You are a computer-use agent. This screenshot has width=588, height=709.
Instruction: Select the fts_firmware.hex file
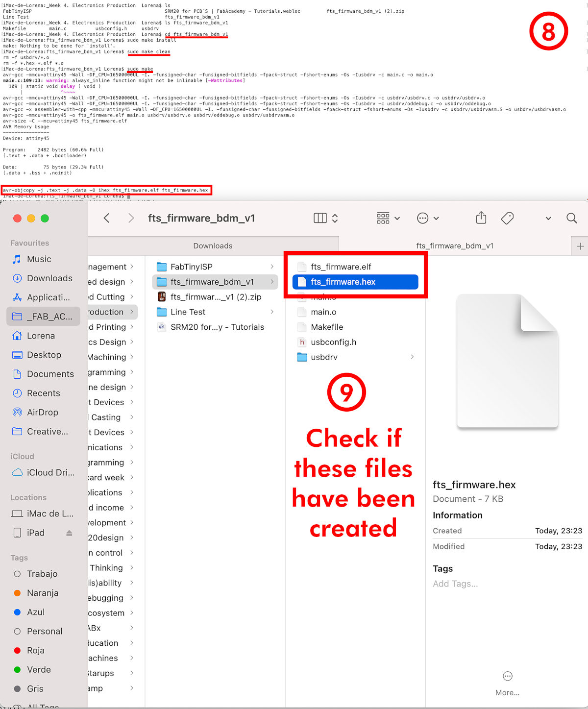point(355,282)
